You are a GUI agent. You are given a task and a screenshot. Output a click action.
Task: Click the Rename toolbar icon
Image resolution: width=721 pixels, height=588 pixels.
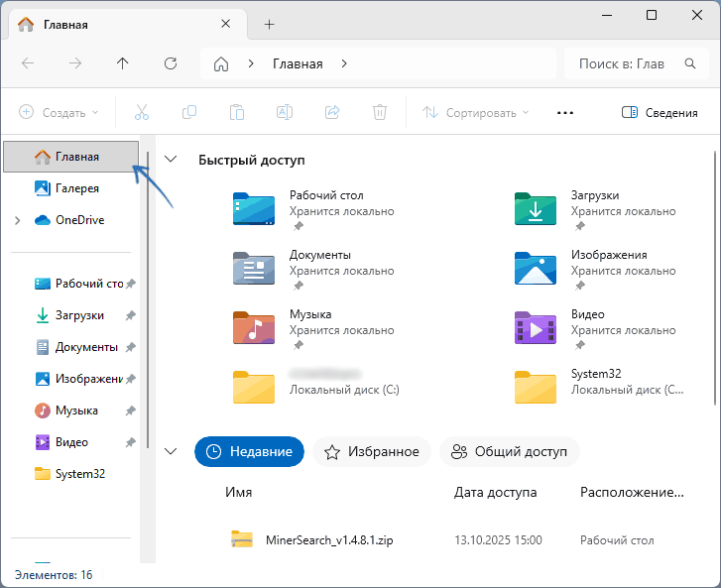coord(285,112)
